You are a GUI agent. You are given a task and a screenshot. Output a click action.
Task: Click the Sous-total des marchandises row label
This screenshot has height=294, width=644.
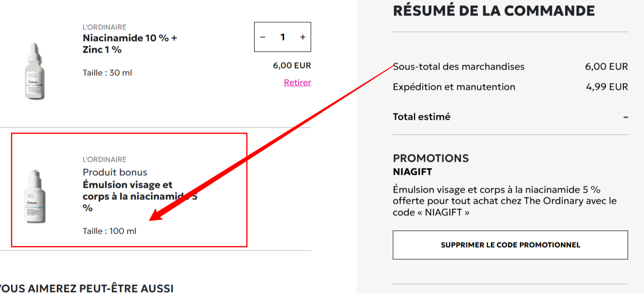tap(458, 67)
